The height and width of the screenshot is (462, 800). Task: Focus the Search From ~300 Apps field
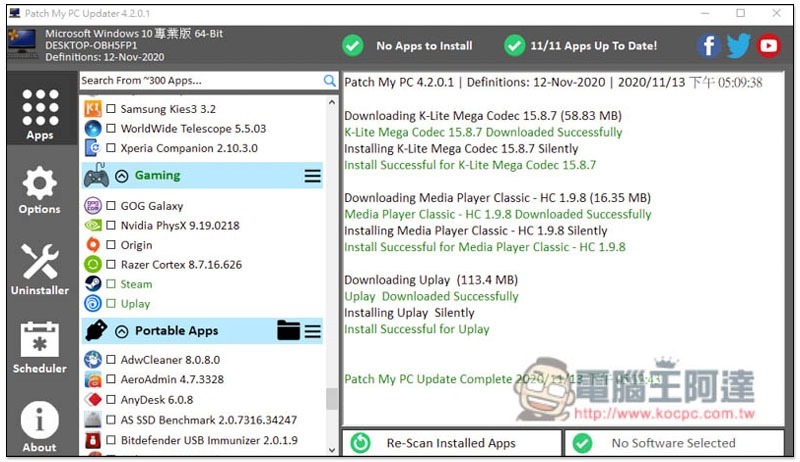tap(202, 81)
